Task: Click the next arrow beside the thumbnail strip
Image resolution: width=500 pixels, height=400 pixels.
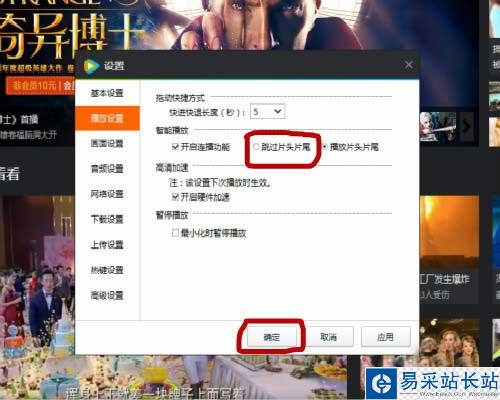Action: (467, 127)
